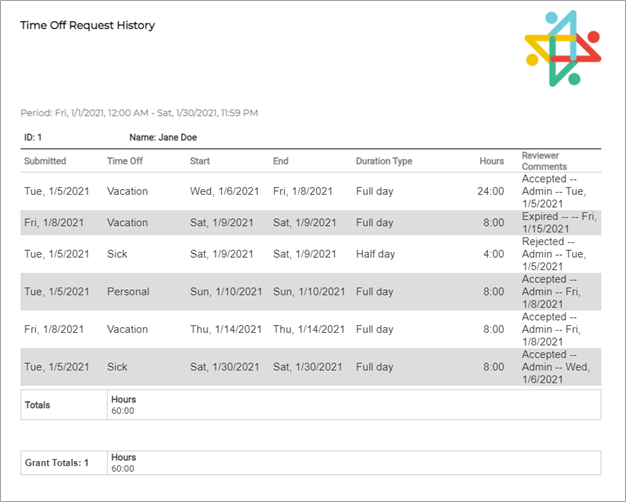This screenshot has width=626, height=502.
Task: Click the Hours column header
Action: (x=491, y=161)
